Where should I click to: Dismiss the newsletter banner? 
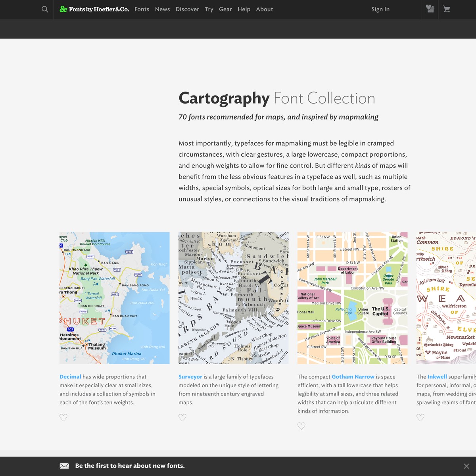click(466, 466)
